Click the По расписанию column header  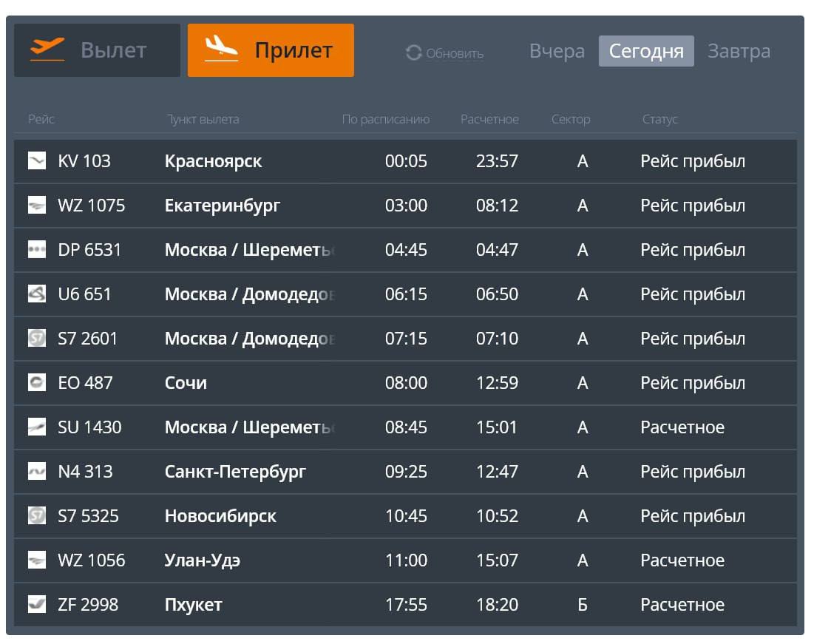pyautogui.click(x=385, y=119)
